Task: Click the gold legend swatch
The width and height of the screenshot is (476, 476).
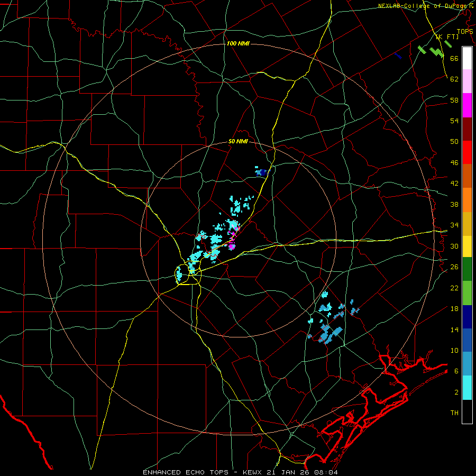Action: tap(467, 223)
